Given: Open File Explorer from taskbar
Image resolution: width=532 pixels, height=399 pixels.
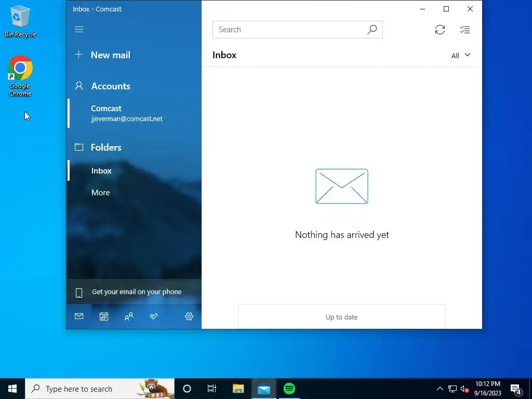Looking at the screenshot, I should [238, 389].
